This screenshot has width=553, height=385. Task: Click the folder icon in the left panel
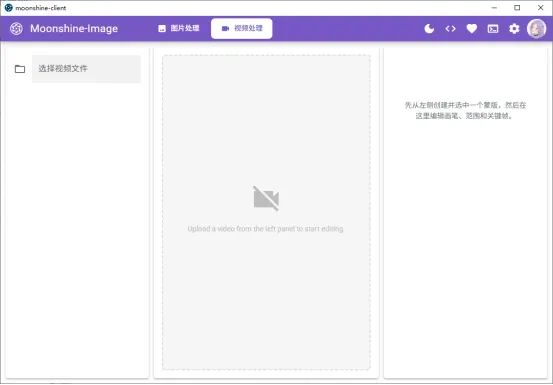click(x=20, y=69)
